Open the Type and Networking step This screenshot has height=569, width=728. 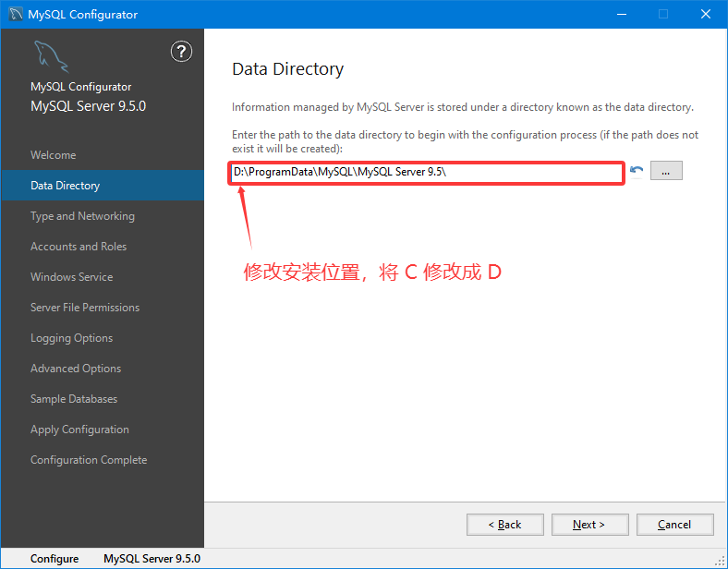[103, 216]
